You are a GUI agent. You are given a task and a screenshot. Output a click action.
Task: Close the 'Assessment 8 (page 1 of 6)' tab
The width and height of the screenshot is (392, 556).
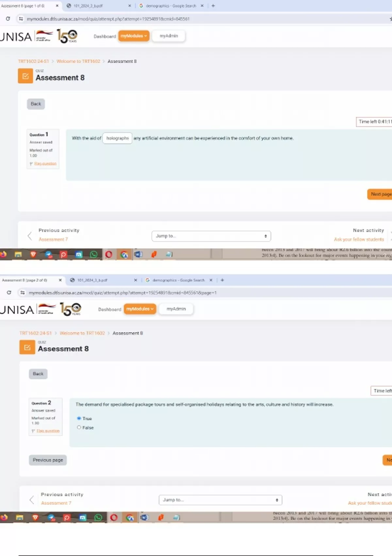[x=57, y=6]
